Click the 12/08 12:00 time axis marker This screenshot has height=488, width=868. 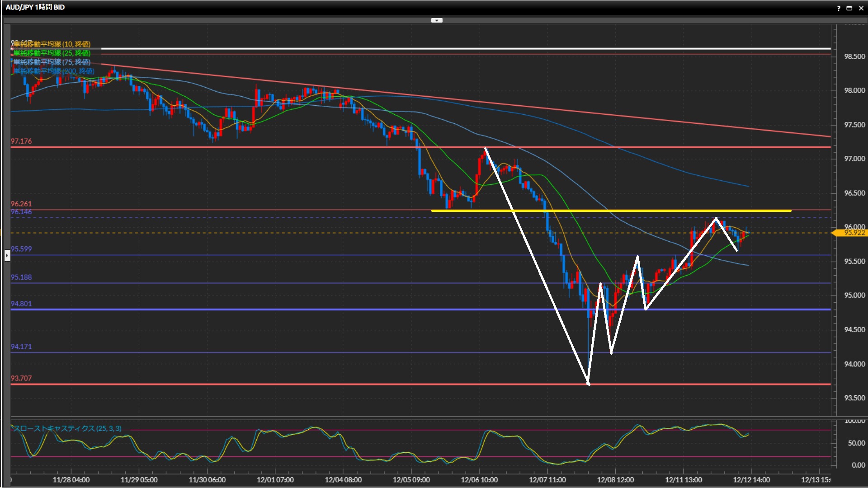(x=615, y=480)
